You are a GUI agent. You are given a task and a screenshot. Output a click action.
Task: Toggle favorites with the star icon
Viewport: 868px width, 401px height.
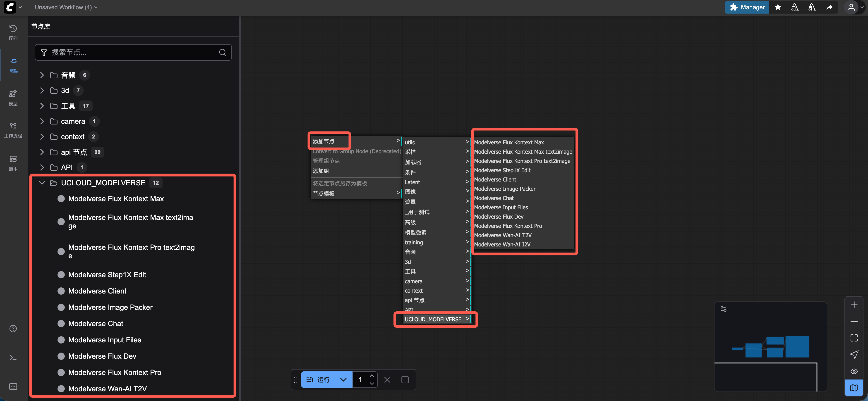tap(778, 7)
